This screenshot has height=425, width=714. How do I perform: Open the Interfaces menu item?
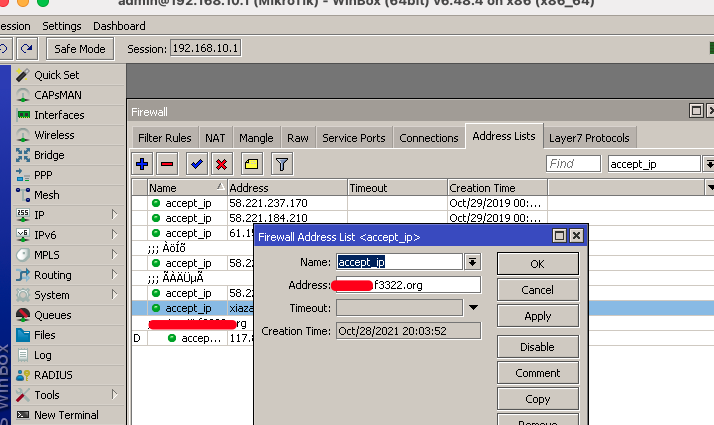click(x=68, y=115)
